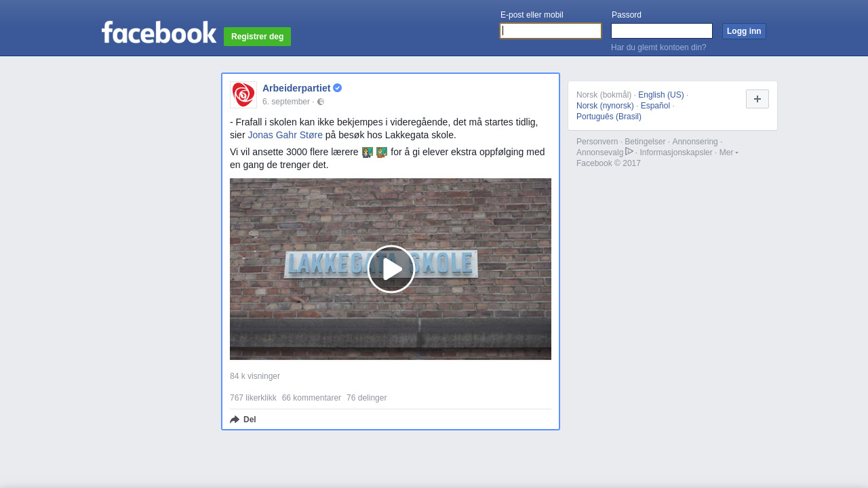Expand the Mer footer dropdown
The width and height of the screenshot is (868, 488).
point(729,152)
